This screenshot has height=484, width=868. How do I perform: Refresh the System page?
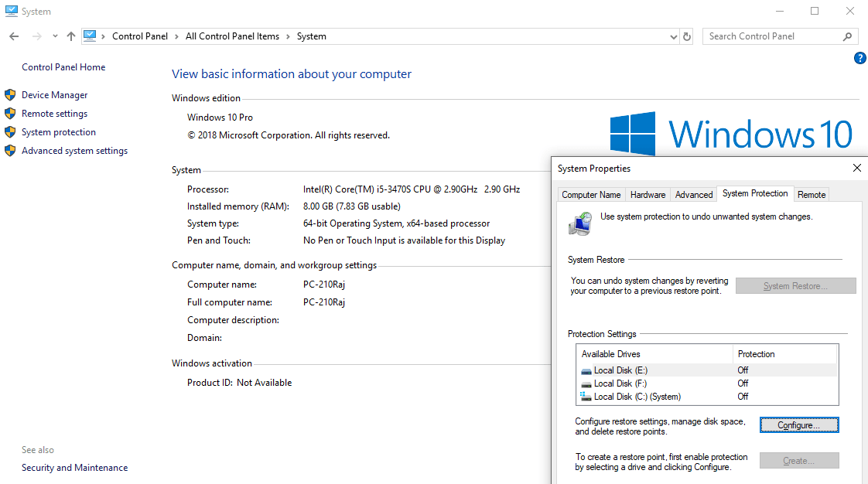pos(687,36)
